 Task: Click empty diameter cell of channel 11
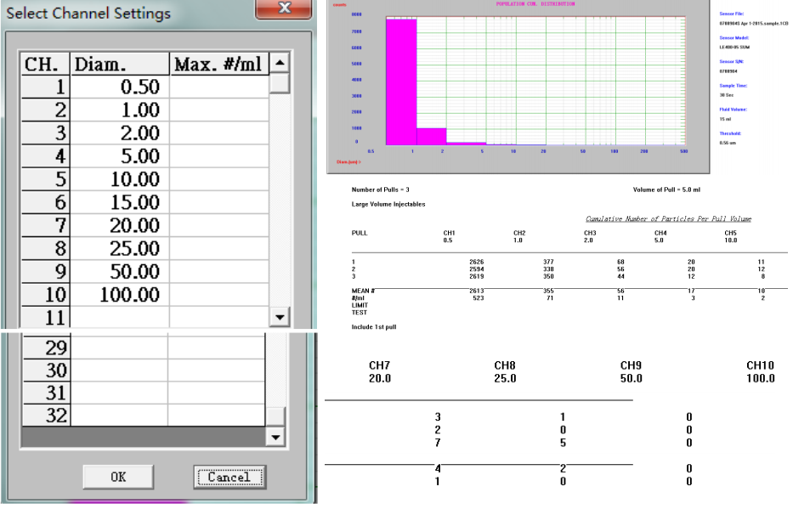point(120,318)
